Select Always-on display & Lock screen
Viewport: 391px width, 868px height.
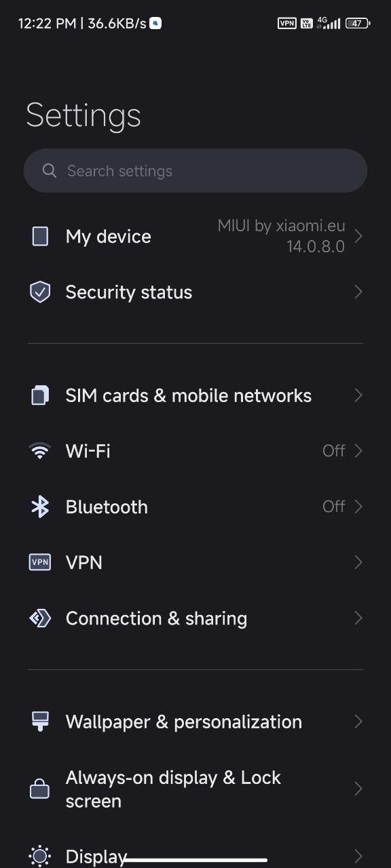point(195,789)
